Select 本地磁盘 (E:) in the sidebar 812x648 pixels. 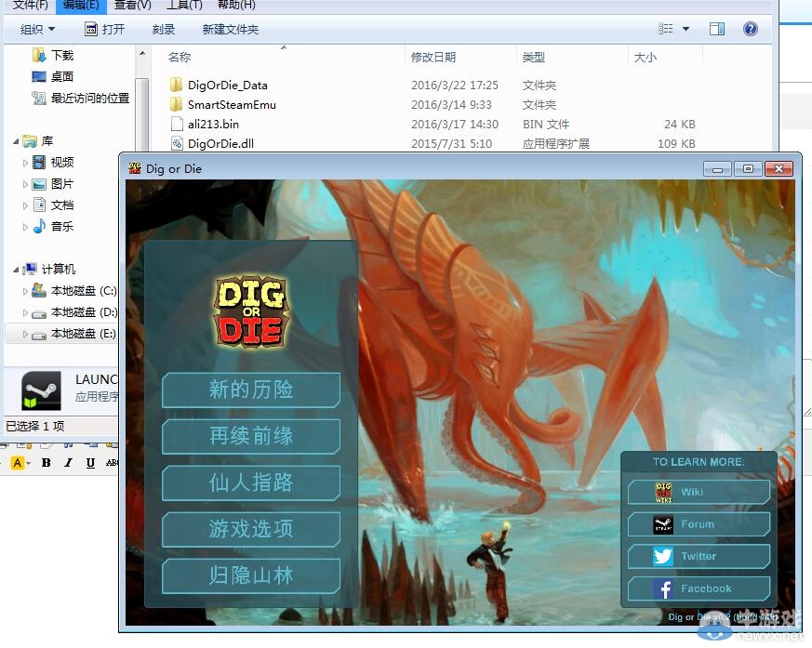[84, 334]
